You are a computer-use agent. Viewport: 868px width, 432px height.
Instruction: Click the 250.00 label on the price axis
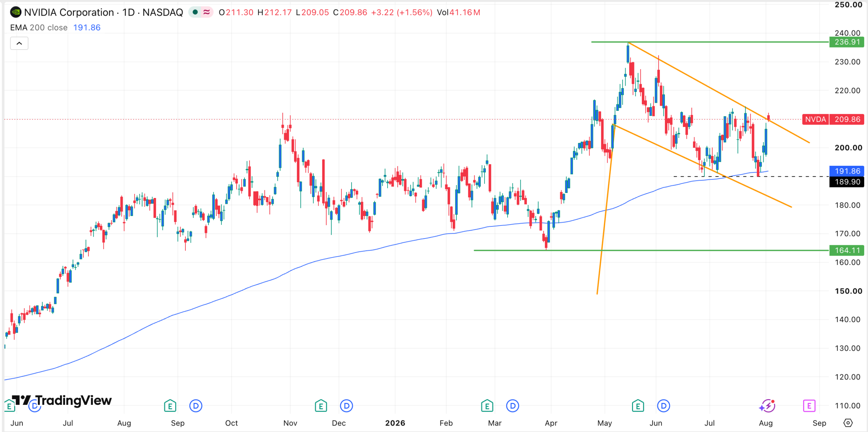[x=848, y=5]
